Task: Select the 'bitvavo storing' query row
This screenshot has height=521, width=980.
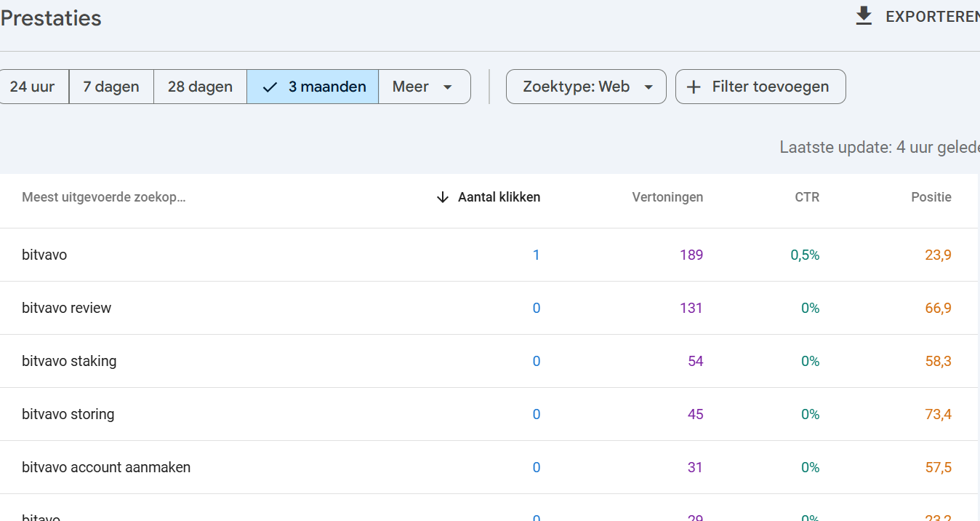Action: (x=489, y=414)
